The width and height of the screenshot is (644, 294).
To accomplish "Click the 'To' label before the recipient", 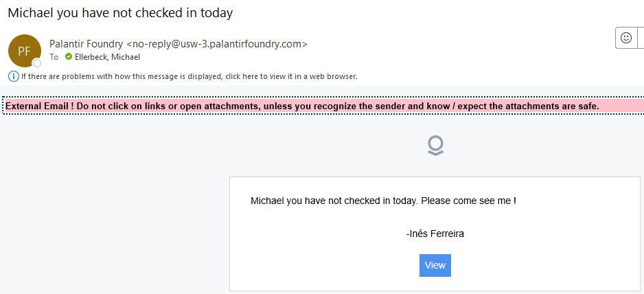I will (54, 58).
